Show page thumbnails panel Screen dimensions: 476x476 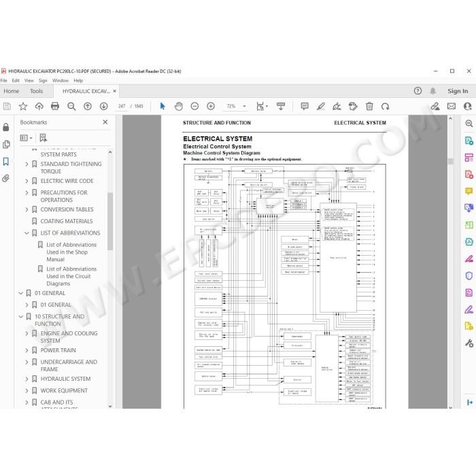(6, 144)
